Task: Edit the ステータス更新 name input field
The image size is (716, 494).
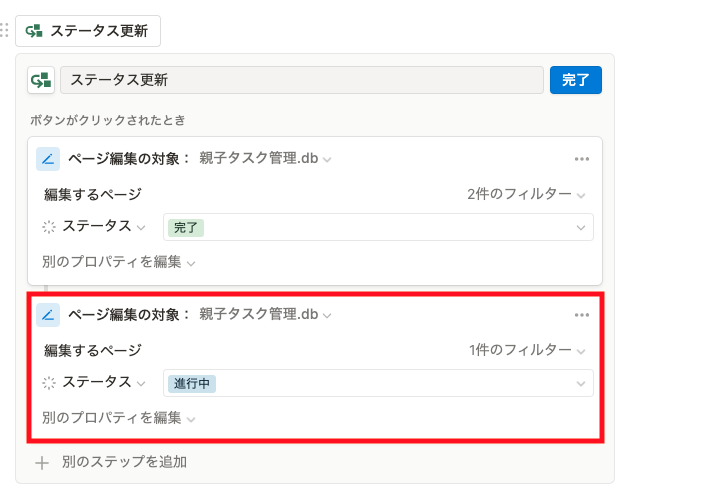Action: tap(302, 80)
